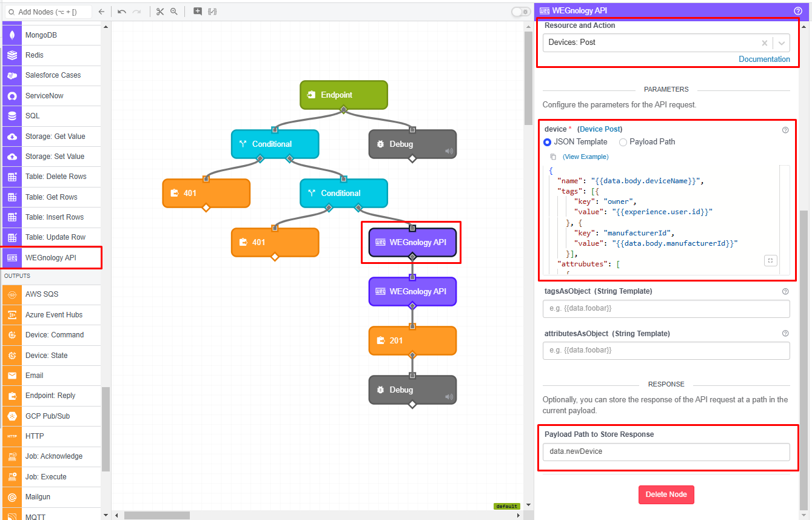Collapse the node palette with the left arrow
The image size is (812, 520).
pos(101,12)
